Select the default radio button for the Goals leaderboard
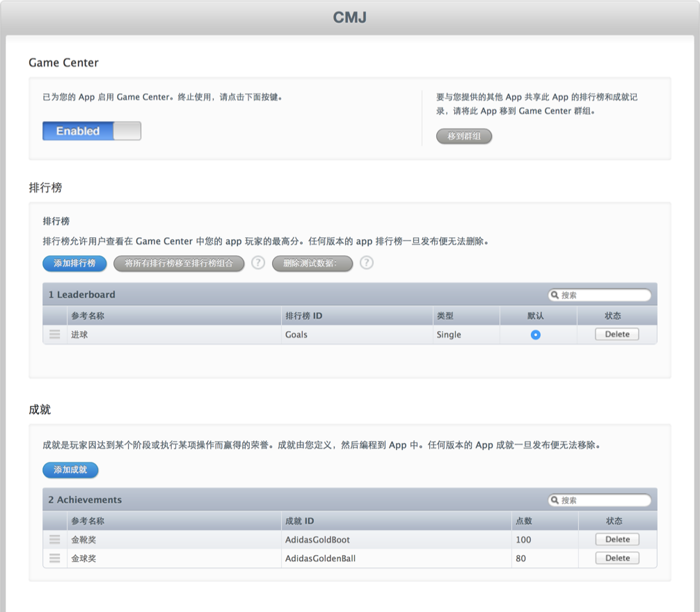Viewport: 700px width, 612px height. 536,334
